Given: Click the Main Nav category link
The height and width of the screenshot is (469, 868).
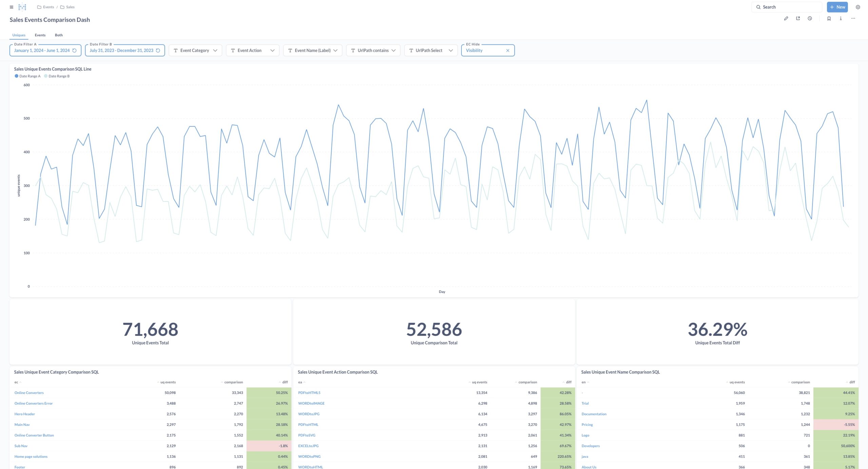Looking at the screenshot, I should pyautogui.click(x=22, y=425).
